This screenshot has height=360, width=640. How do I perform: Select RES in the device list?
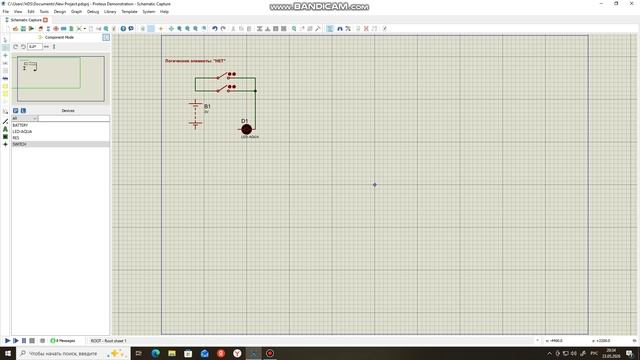[60, 138]
